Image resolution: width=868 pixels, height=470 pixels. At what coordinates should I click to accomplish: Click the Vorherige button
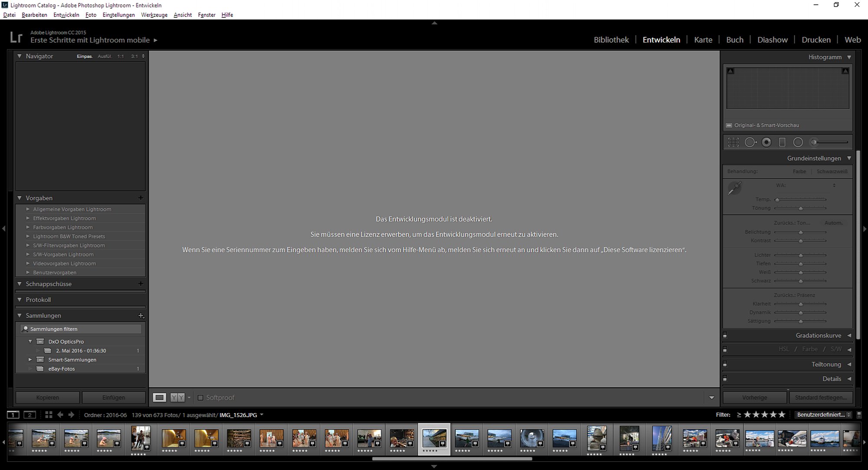tap(755, 398)
